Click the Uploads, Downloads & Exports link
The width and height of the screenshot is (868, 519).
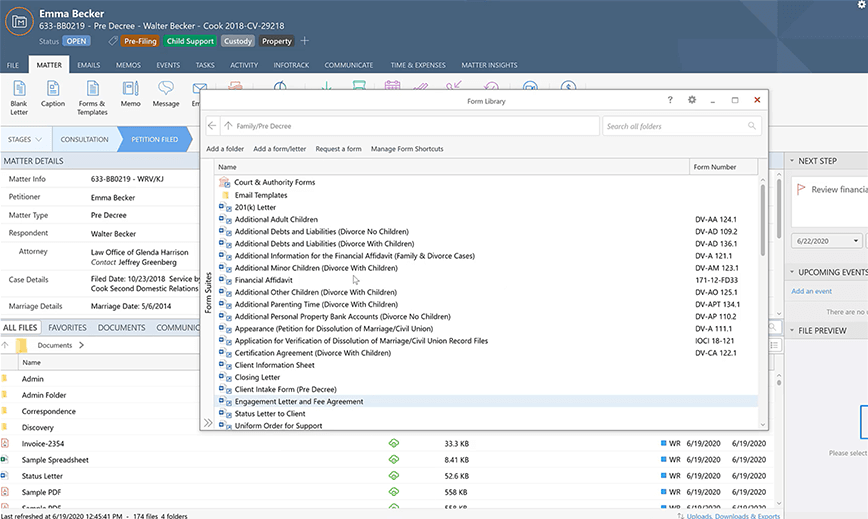coord(733,516)
